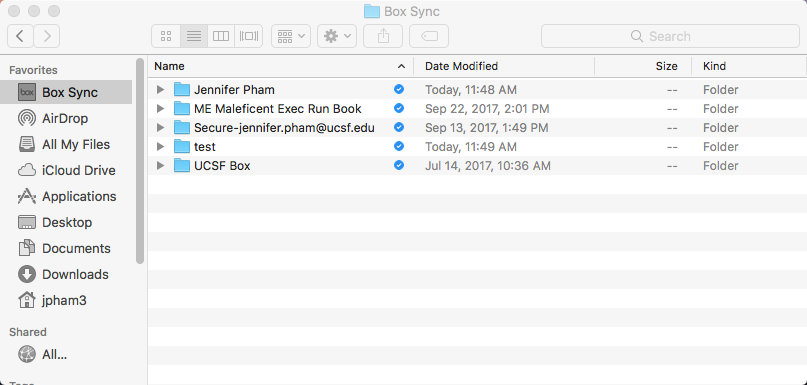Switch to list view
Screen dimensions: 807x385
click(194, 36)
